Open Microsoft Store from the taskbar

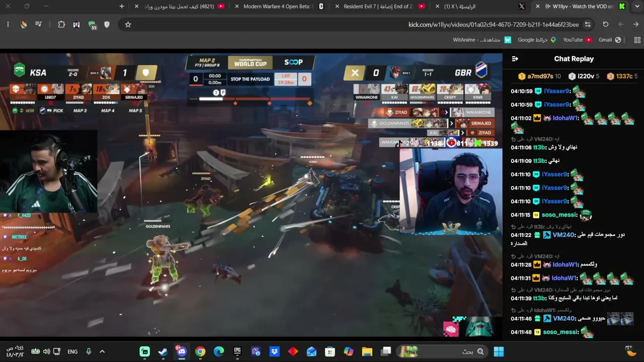330,351
